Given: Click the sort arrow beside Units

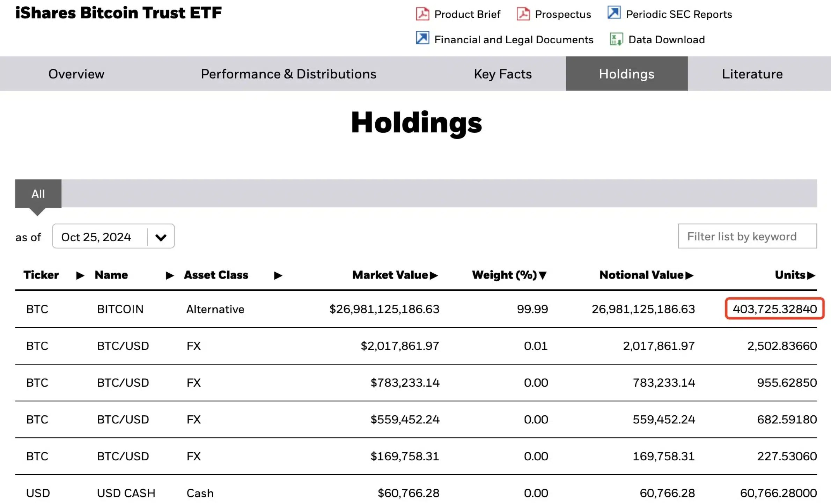Looking at the screenshot, I should click(x=812, y=275).
